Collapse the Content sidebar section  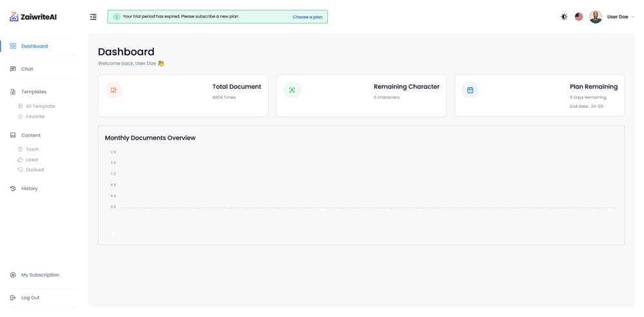(31, 135)
